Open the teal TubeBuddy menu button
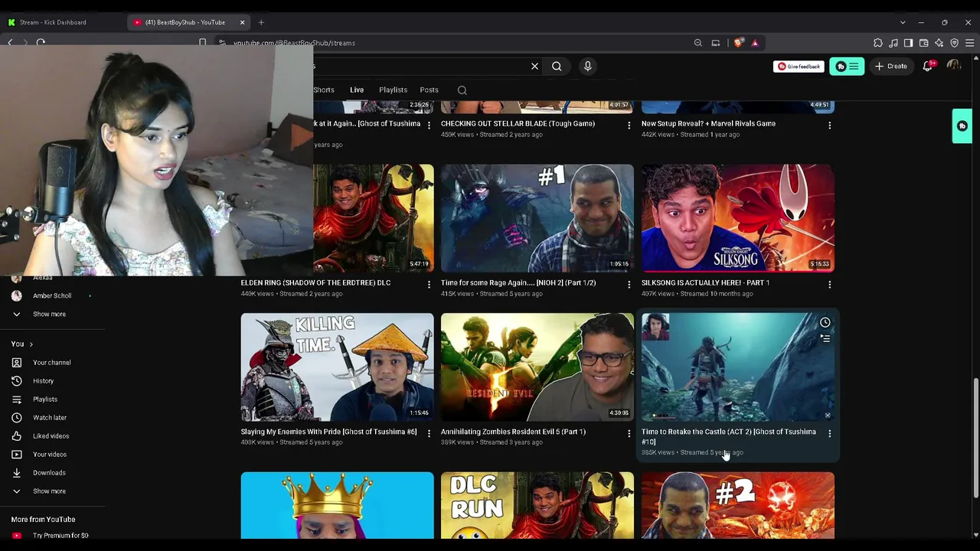980x551 pixels. (847, 67)
